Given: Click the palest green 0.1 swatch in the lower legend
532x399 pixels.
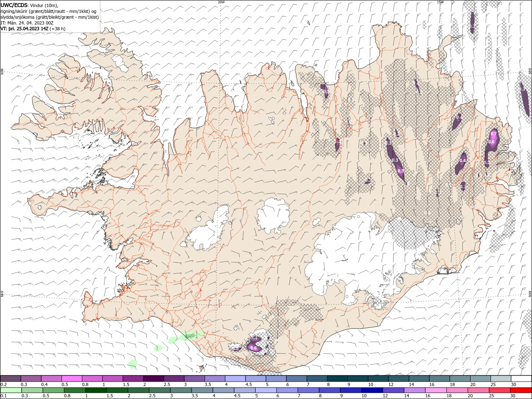Looking at the screenshot, I should pos(11,390).
